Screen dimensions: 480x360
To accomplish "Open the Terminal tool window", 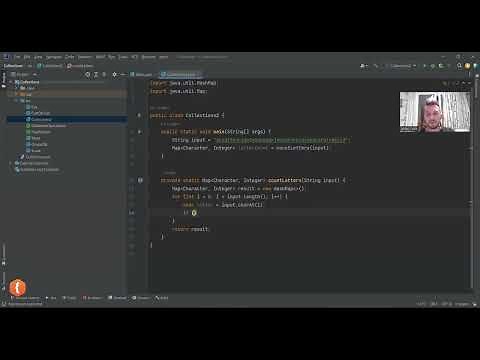I will [x=117, y=298].
